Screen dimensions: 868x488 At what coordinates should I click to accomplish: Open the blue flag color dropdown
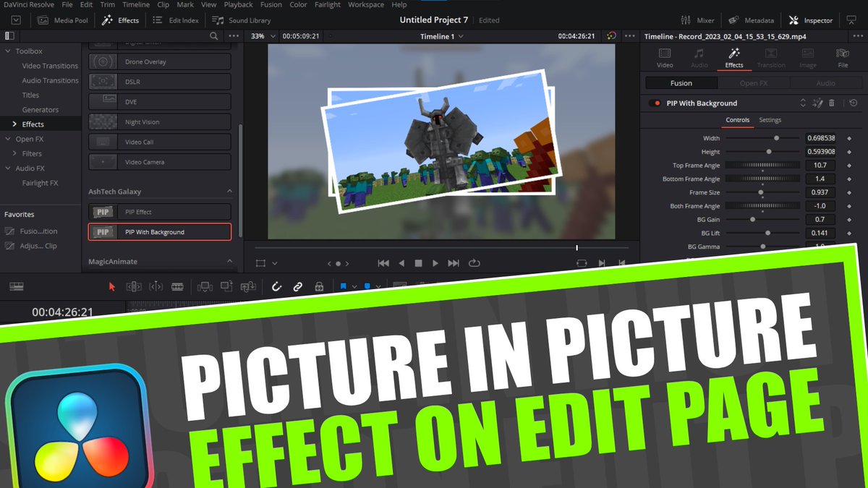[x=354, y=286]
